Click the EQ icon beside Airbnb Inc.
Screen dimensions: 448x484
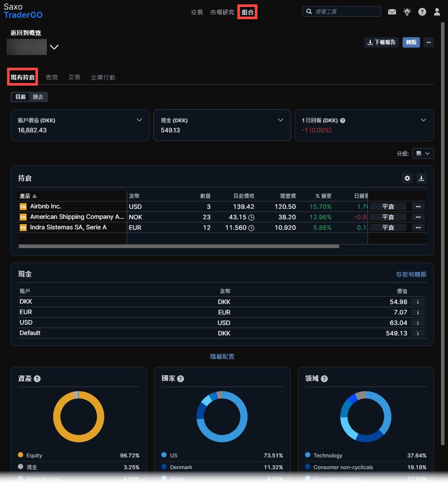click(23, 207)
